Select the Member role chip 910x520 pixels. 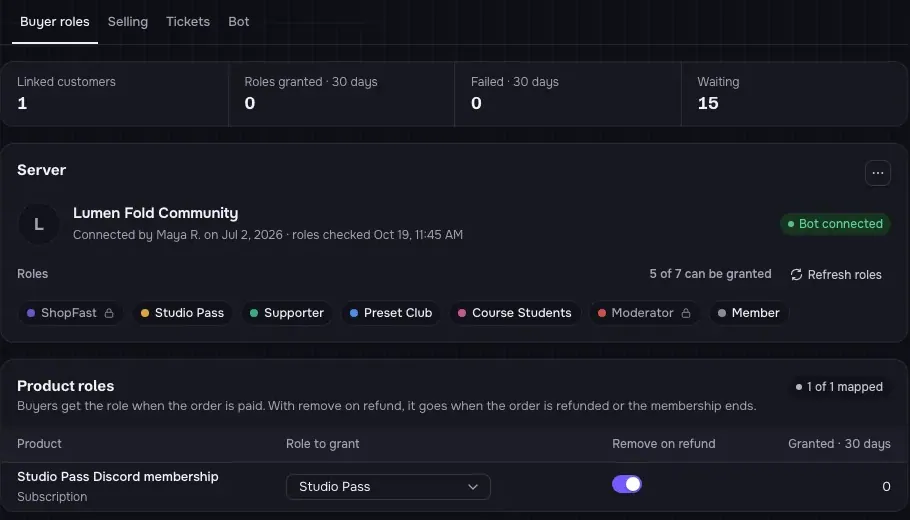(x=749, y=313)
